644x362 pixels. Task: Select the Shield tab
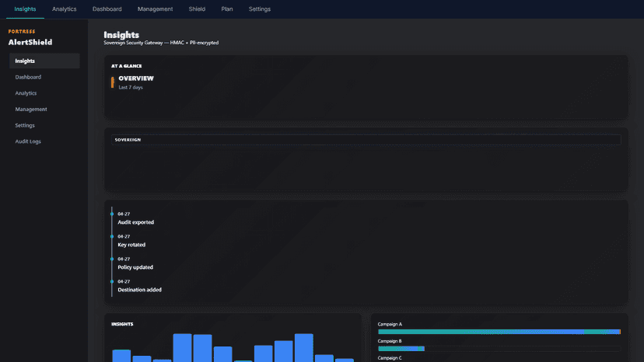click(197, 9)
